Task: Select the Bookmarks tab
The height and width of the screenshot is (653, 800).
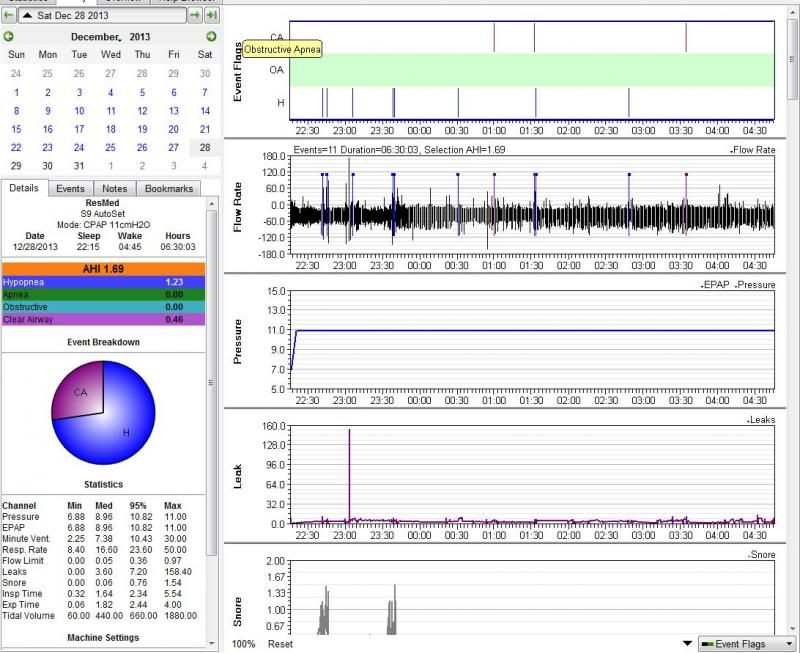Action: 168,188
